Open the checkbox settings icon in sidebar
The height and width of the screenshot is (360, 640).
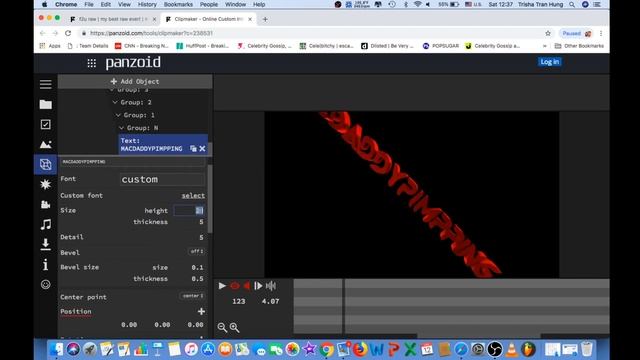pos(45,124)
